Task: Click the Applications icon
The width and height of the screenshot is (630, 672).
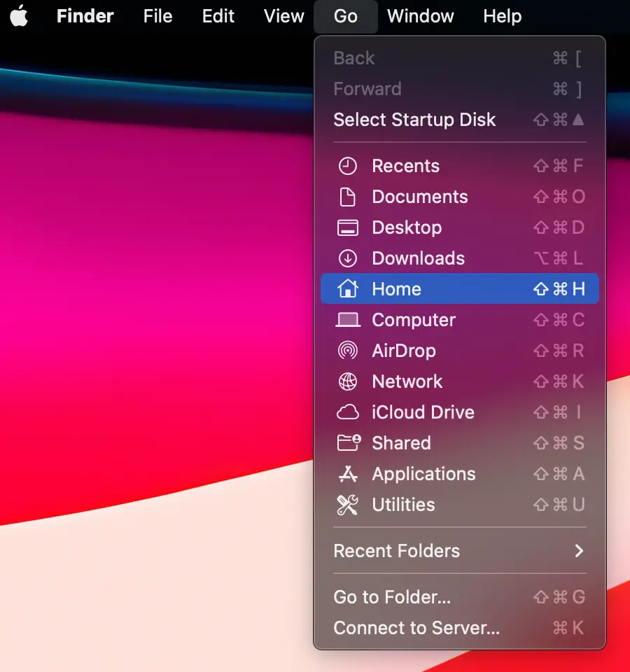Action: point(348,474)
